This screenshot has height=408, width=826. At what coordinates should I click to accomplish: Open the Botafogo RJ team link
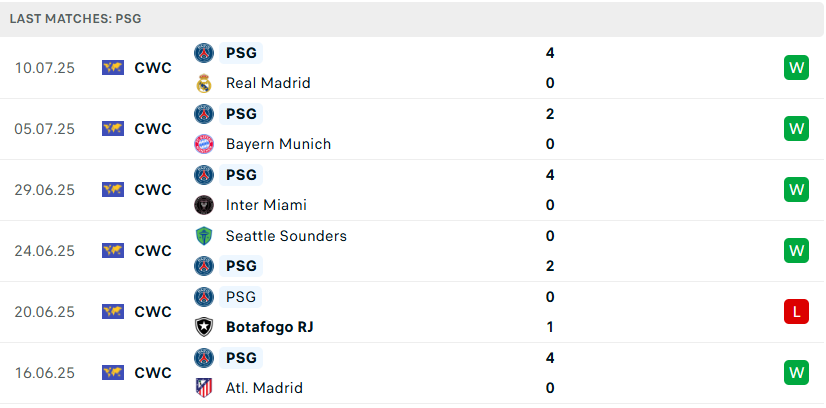click(x=270, y=327)
